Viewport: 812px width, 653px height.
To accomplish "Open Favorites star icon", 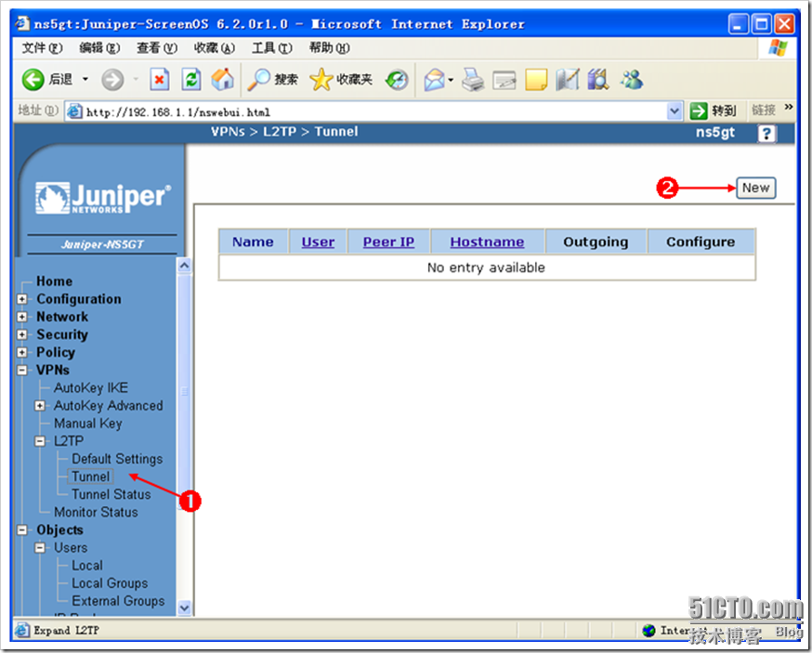I will [321, 80].
